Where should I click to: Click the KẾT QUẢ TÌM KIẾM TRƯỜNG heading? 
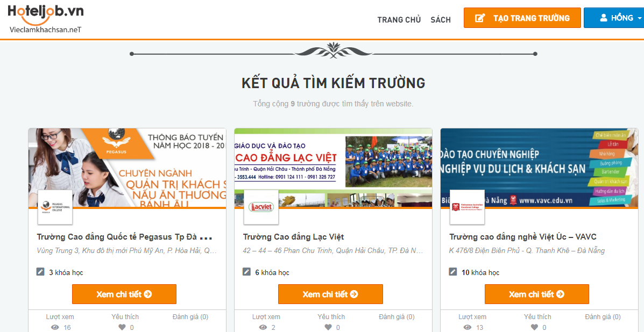coord(333,83)
